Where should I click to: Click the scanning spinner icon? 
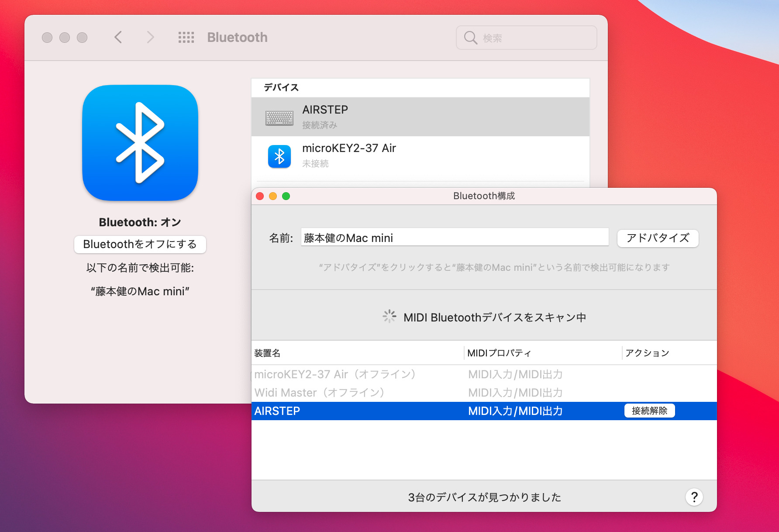389,317
